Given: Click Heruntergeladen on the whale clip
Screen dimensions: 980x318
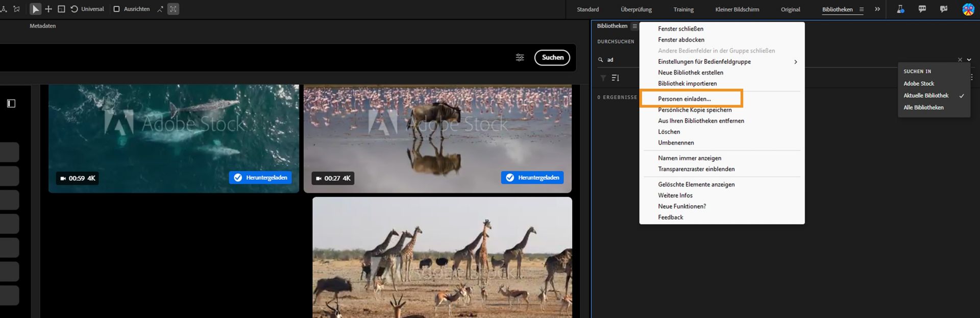Looking at the screenshot, I should [260, 178].
